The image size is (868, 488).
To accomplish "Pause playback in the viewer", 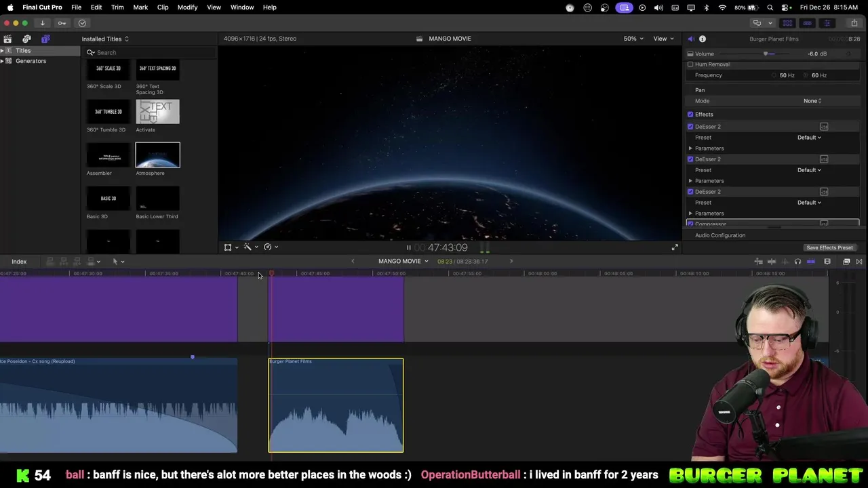I will [x=408, y=248].
